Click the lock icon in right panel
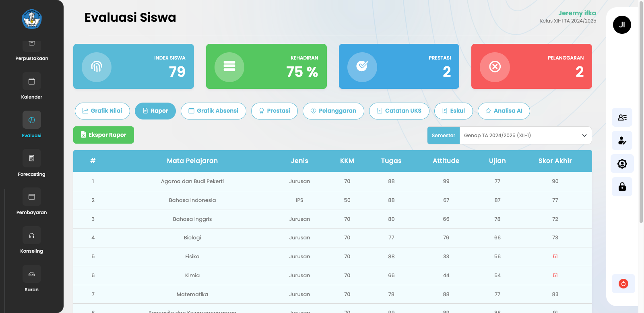This screenshot has width=644, height=313. [x=622, y=187]
